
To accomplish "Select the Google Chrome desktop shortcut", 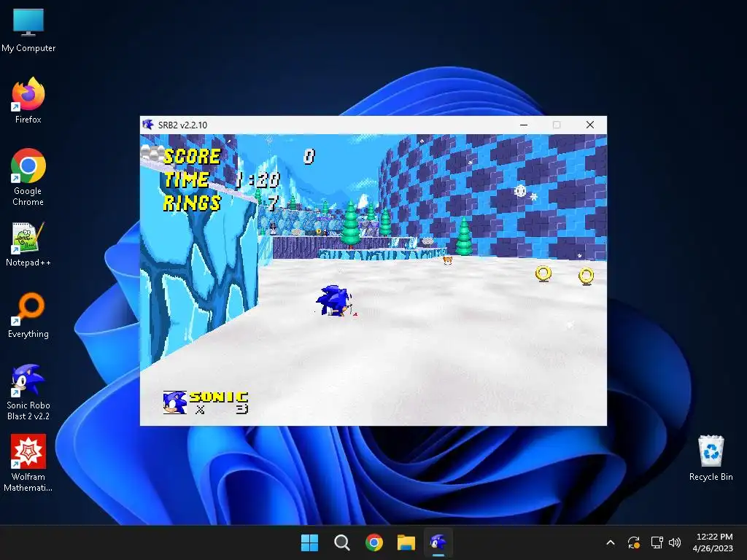I will click(28, 177).
